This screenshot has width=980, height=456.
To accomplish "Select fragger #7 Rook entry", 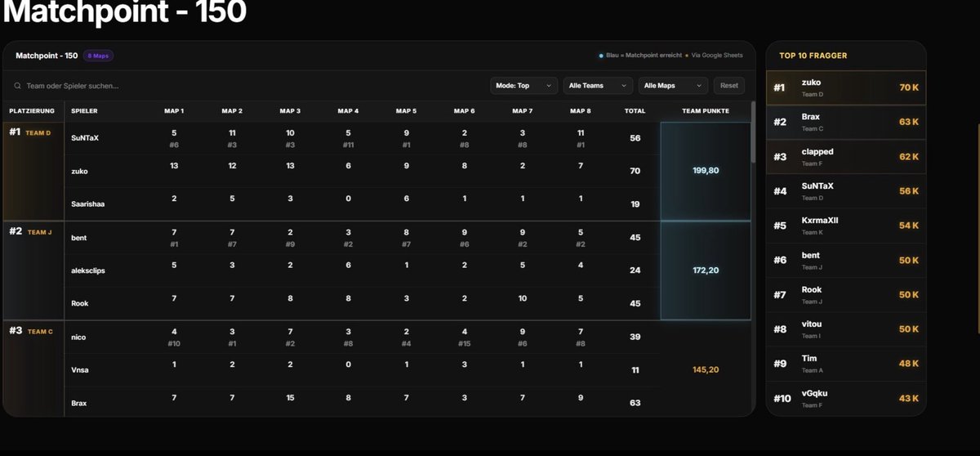I will (846, 294).
